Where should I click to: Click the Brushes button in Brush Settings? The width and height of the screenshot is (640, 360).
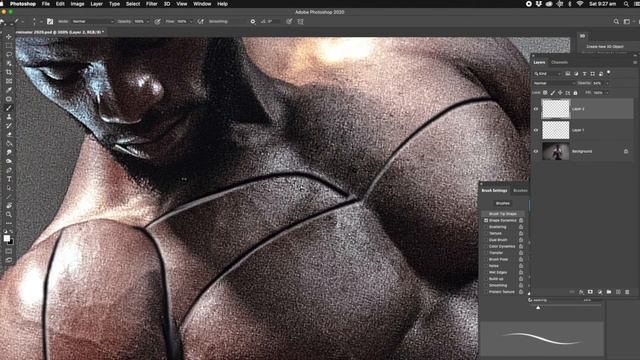coord(503,203)
